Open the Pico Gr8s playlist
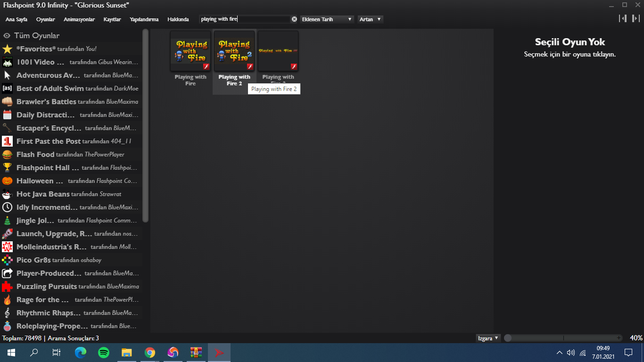The height and width of the screenshot is (362, 644). [x=71, y=260]
